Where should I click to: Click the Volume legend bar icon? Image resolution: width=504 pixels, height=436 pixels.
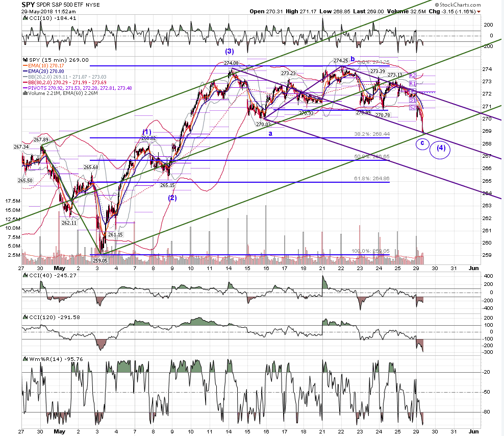(x=25, y=93)
